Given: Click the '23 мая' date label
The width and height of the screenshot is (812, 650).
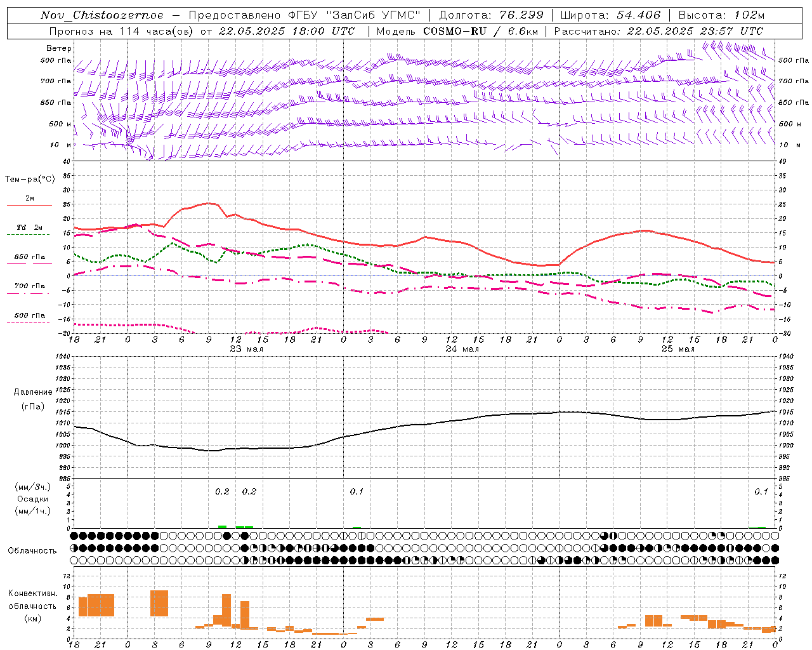Looking at the screenshot, I should coord(246,349).
